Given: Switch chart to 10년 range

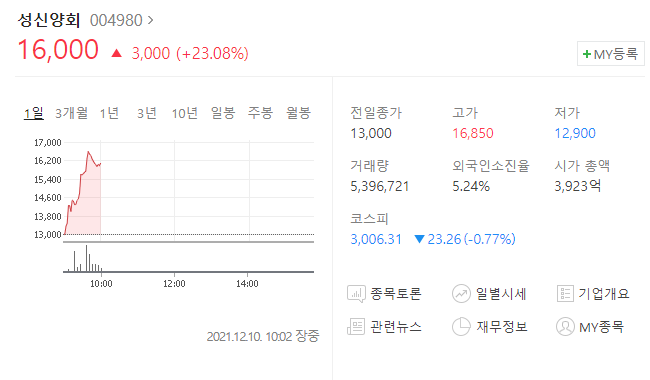Looking at the screenshot, I should (184, 113).
